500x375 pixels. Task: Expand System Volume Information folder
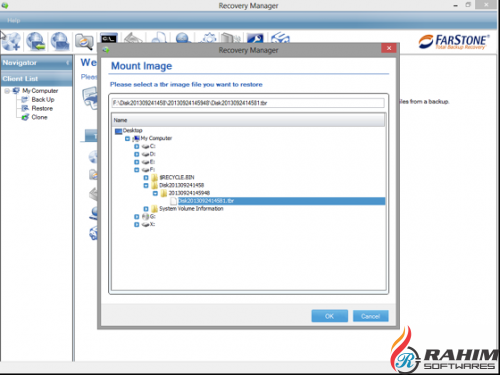(x=146, y=209)
